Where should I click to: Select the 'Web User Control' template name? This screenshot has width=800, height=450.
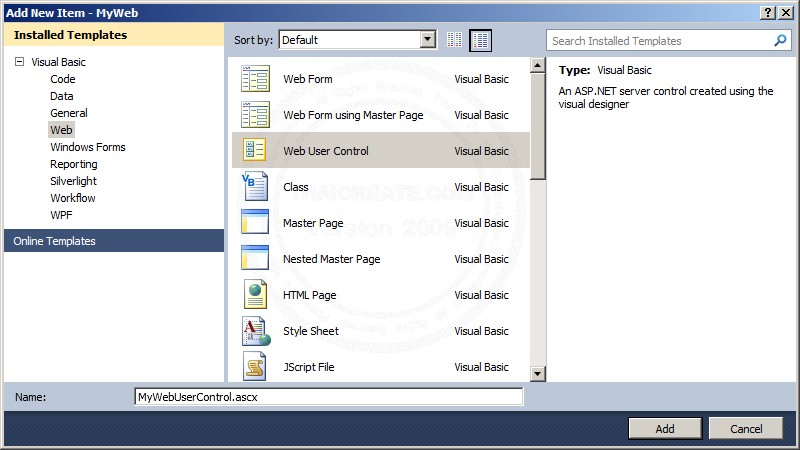[326, 151]
